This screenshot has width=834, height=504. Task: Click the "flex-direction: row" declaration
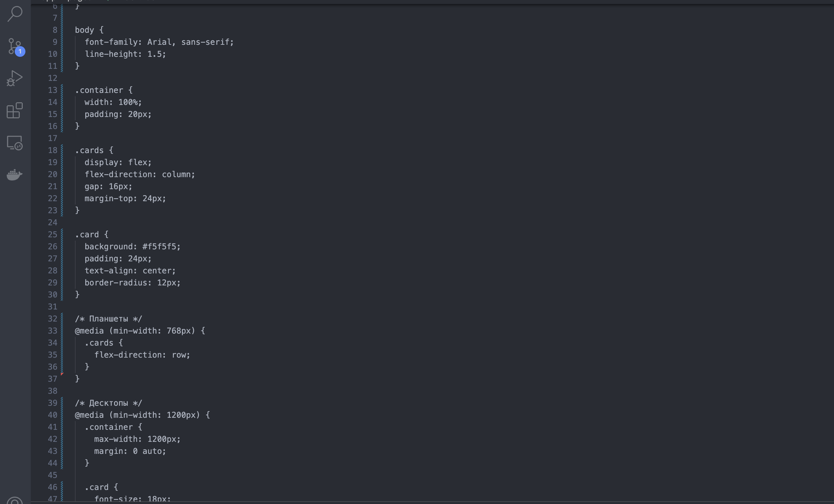(x=142, y=355)
